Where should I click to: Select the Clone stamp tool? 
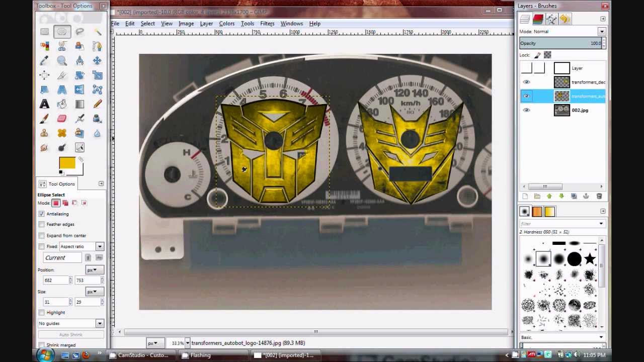point(44,134)
